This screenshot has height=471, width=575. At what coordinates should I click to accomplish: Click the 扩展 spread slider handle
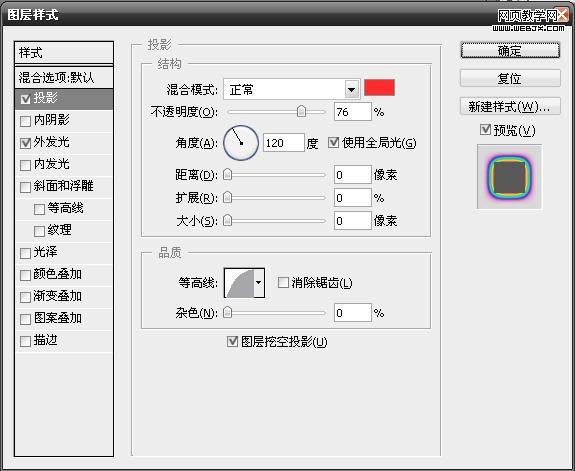(228, 197)
